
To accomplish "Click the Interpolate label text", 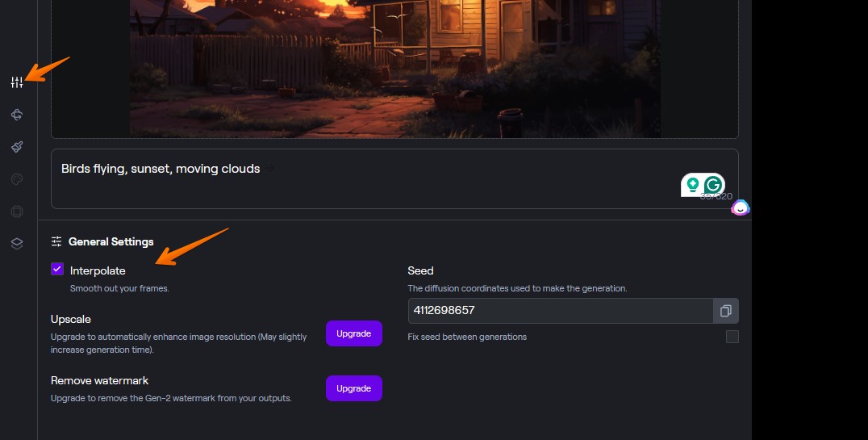I will coord(98,270).
